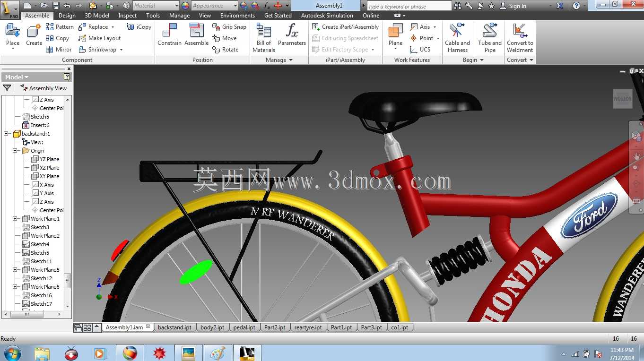The image size is (644, 361).
Task: Select the Create component tool
Action: click(x=34, y=35)
